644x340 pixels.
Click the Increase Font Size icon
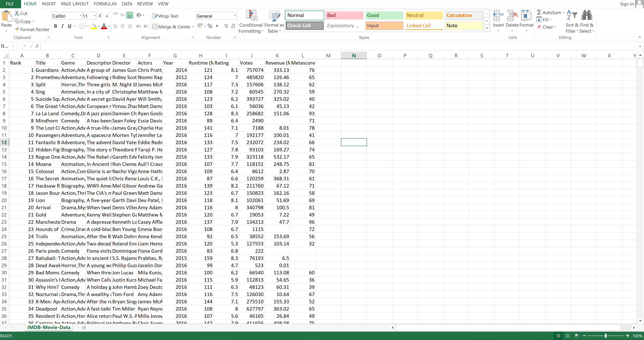tap(100, 16)
